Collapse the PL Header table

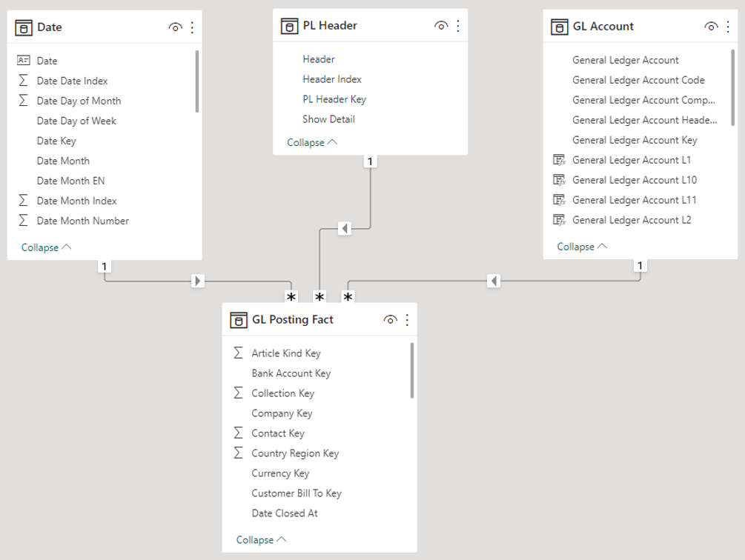(312, 142)
